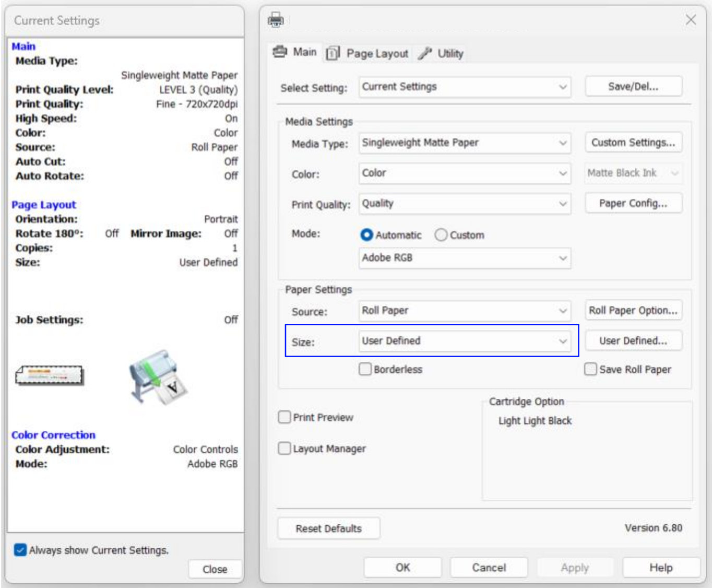Select the Custom mode radio button
The height and width of the screenshot is (588, 712).
442,235
